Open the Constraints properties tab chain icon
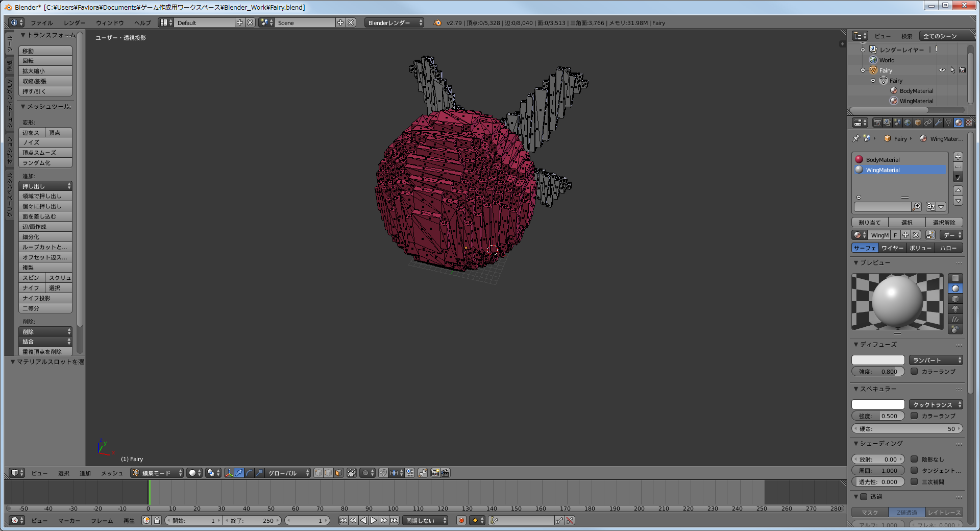This screenshot has height=531, width=980. [x=928, y=123]
